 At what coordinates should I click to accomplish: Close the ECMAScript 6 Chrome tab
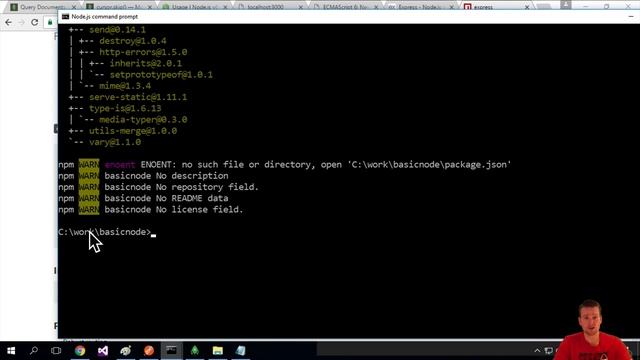[376, 7]
